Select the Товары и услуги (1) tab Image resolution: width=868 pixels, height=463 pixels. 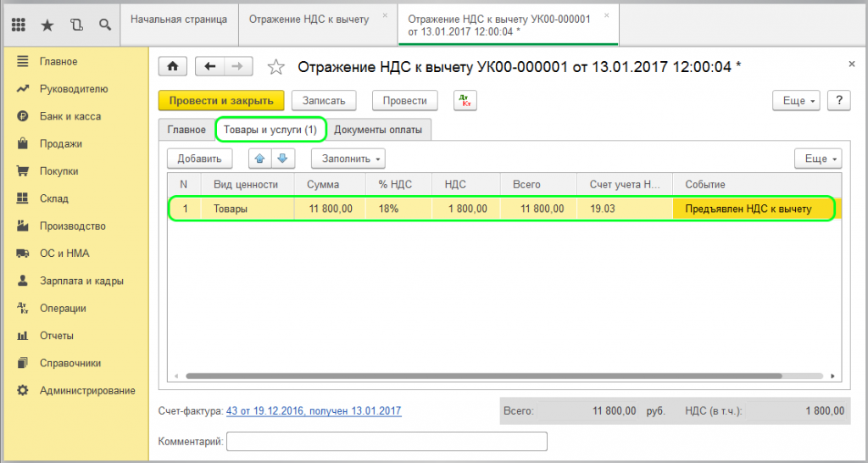point(270,130)
